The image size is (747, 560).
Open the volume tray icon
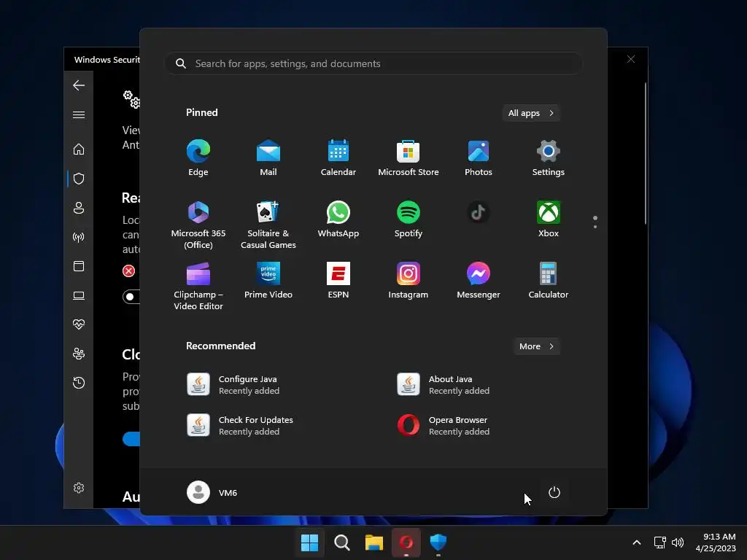(x=678, y=542)
